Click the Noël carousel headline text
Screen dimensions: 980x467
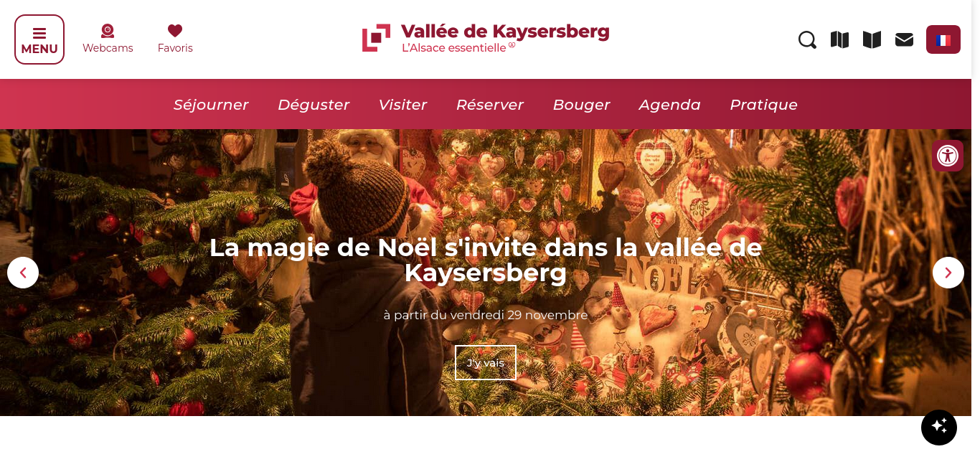pyautogui.click(x=486, y=260)
